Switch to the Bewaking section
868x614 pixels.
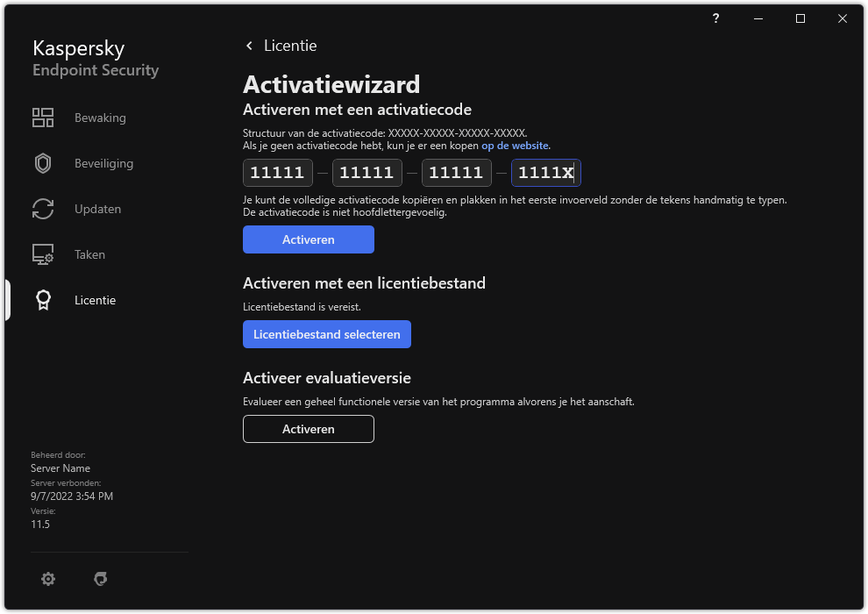100,117
